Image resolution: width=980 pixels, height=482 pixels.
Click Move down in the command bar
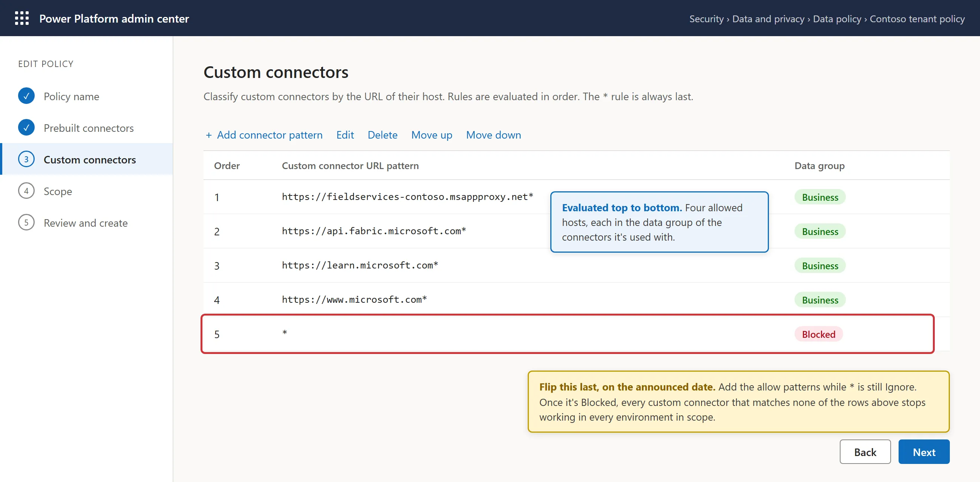(x=493, y=135)
